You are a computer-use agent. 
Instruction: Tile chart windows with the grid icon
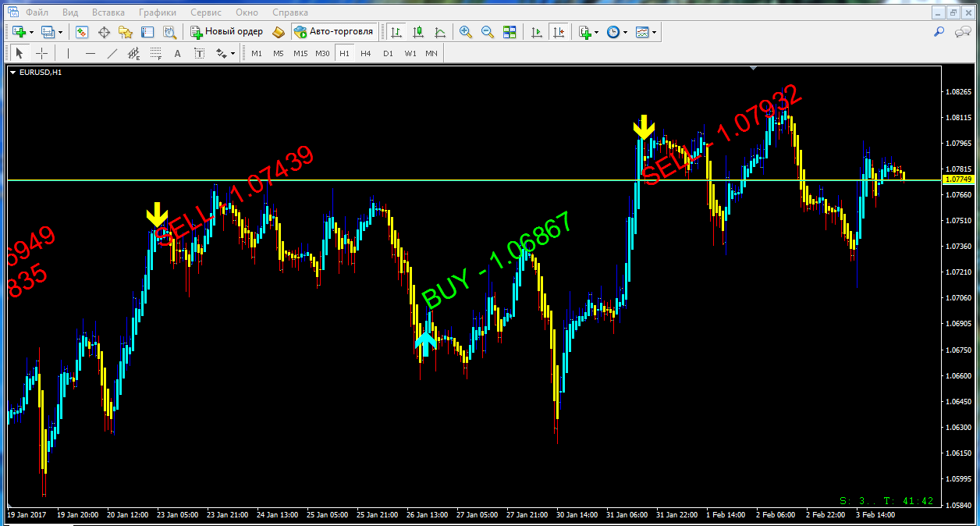[510, 32]
